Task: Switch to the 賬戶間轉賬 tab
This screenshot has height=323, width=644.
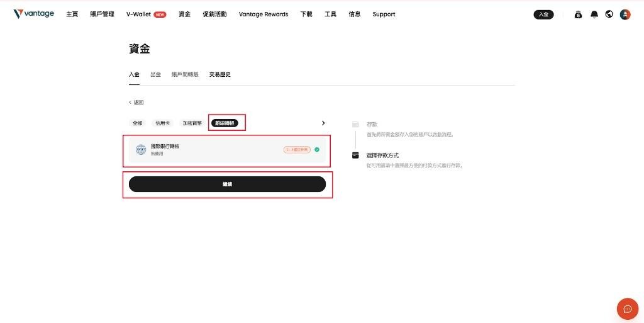Action: [x=185, y=74]
